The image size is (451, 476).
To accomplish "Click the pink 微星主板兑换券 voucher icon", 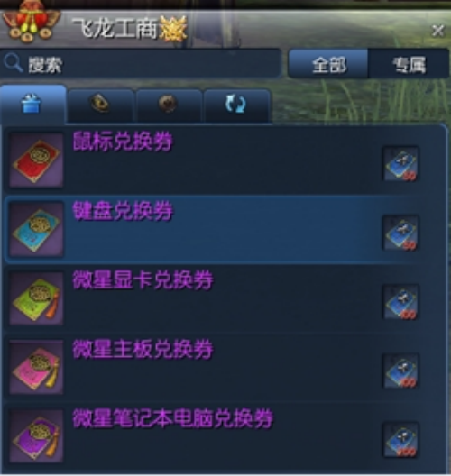I will pyautogui.click(x=36, y=368).
